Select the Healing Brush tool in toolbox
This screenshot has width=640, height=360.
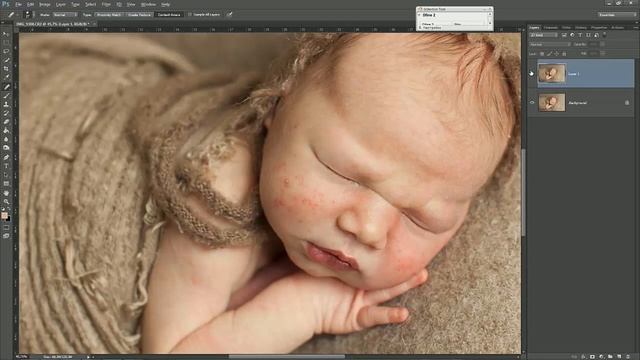(x=6, y=87)
